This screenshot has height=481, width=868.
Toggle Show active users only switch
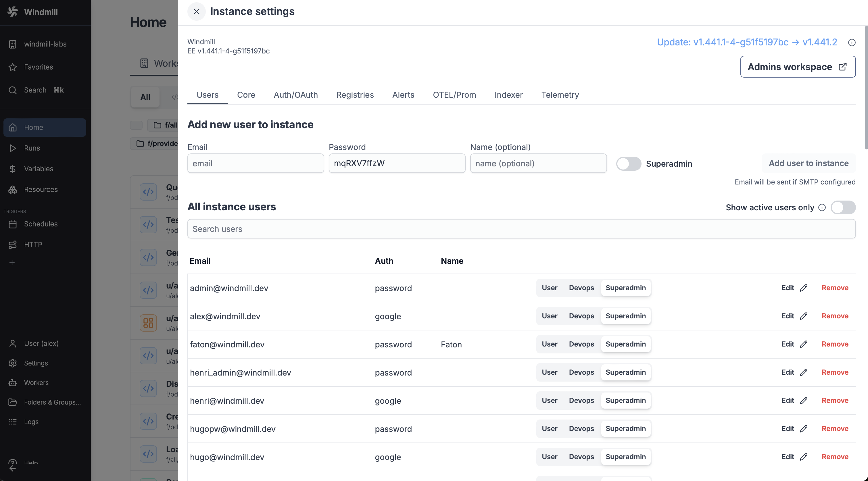[843, 207]
